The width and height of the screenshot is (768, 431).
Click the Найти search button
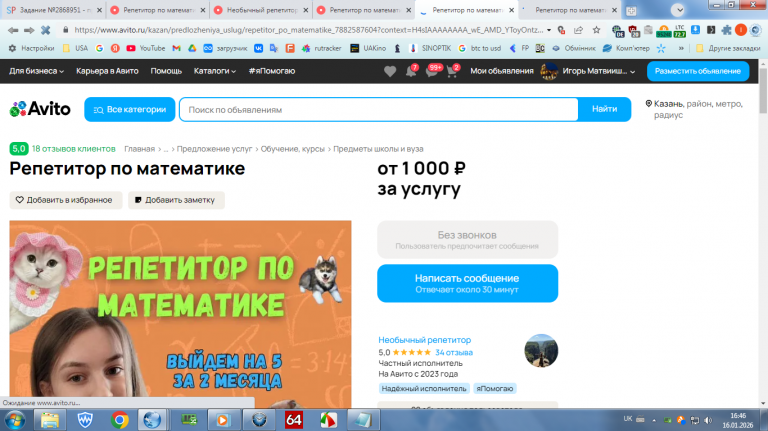pyautogui.click(x=604, y=109)
